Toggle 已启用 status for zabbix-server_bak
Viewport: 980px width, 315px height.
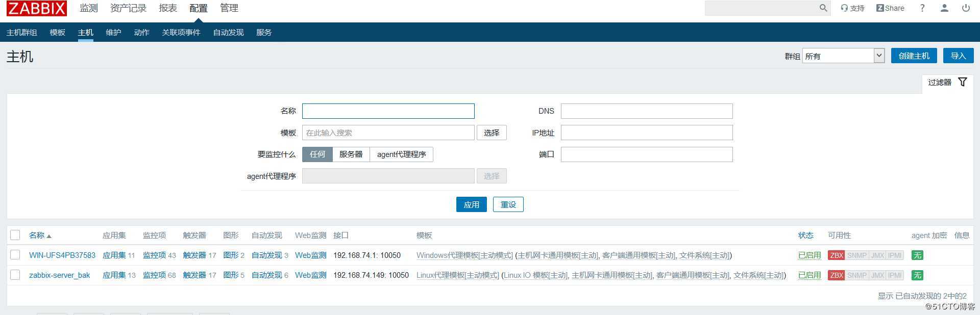810,275
